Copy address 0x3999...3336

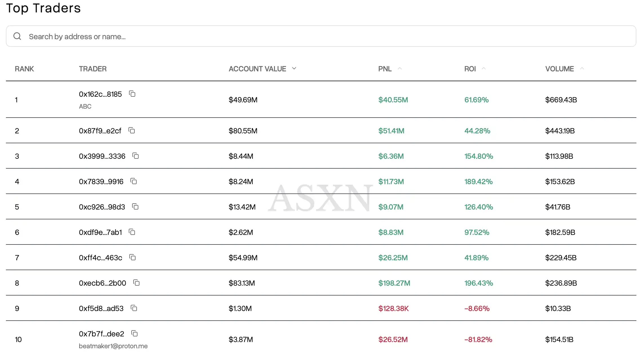click(x=136, y=156)
